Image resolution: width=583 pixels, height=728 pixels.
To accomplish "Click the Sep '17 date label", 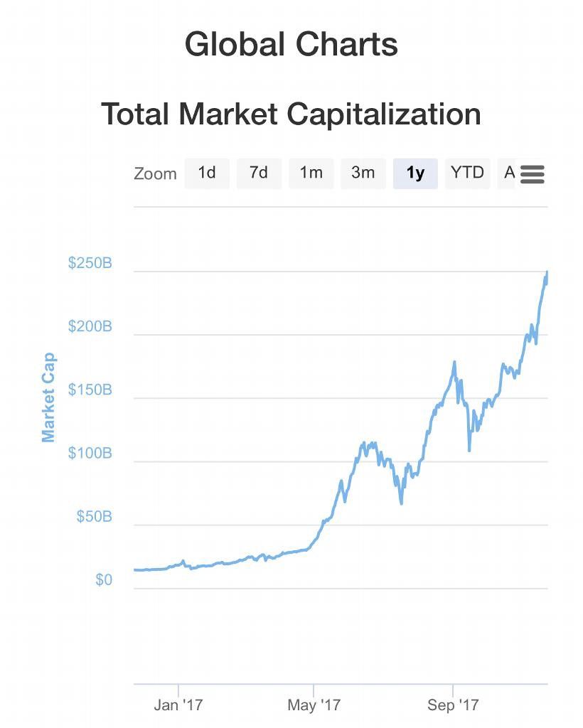I will tap(453, 705).
